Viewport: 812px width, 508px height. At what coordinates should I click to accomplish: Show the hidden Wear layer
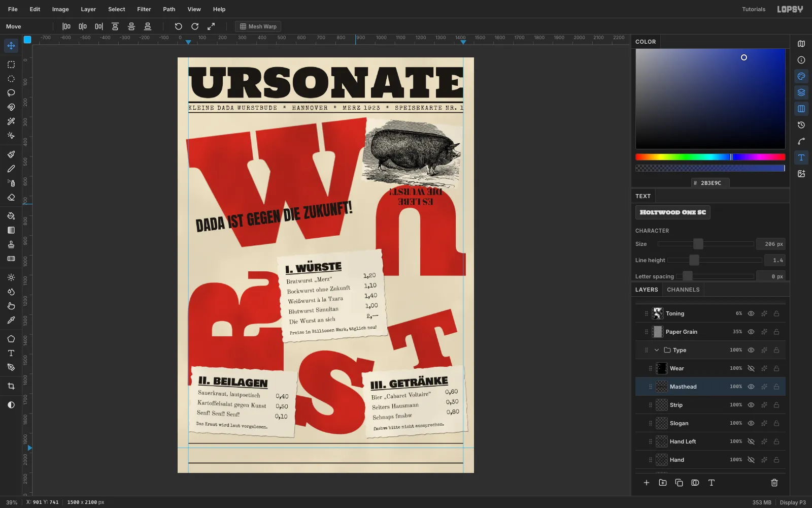pyautogui.click(x=751, y=368)
